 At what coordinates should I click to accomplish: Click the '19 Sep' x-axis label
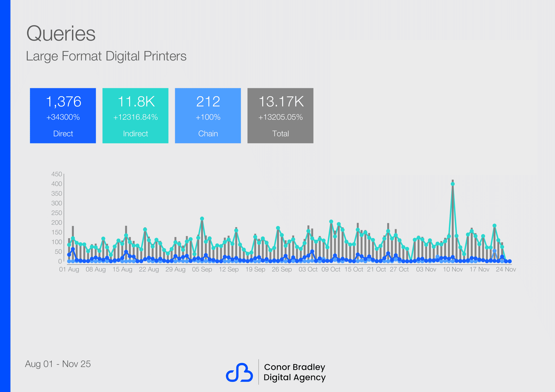[255, 269]
